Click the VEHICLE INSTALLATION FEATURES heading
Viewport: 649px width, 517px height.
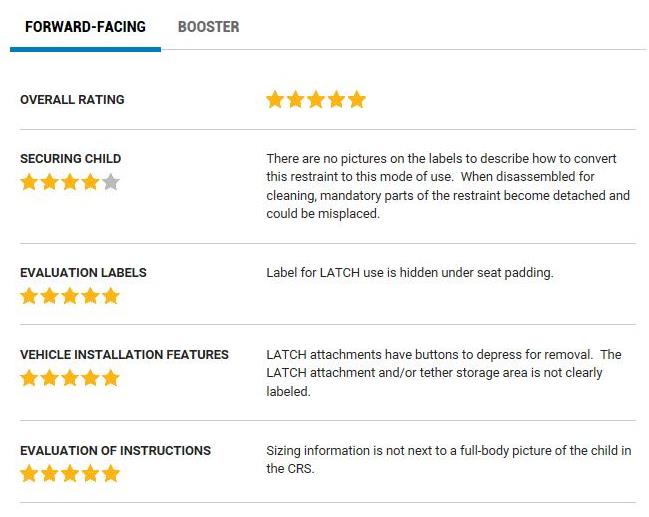click(x=124, y=355)
